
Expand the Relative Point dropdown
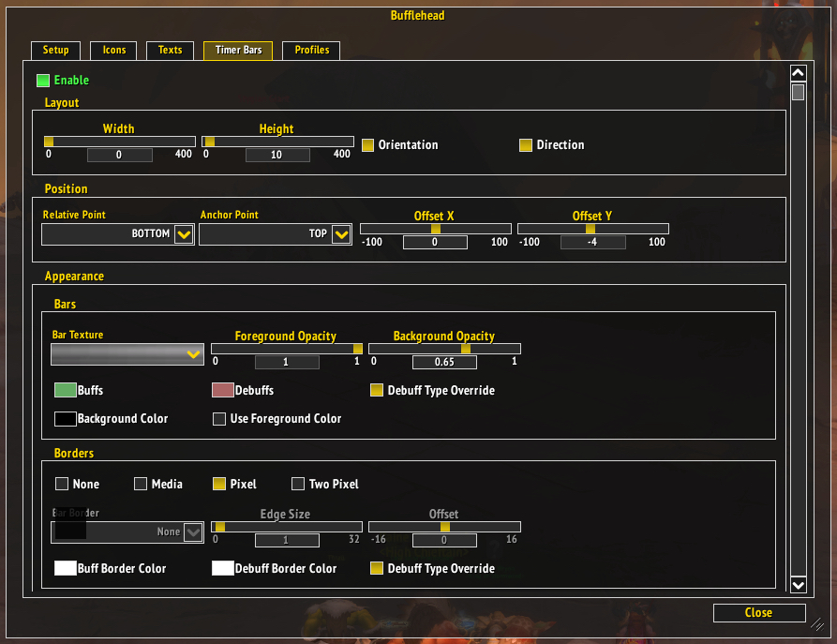[184, 234]
